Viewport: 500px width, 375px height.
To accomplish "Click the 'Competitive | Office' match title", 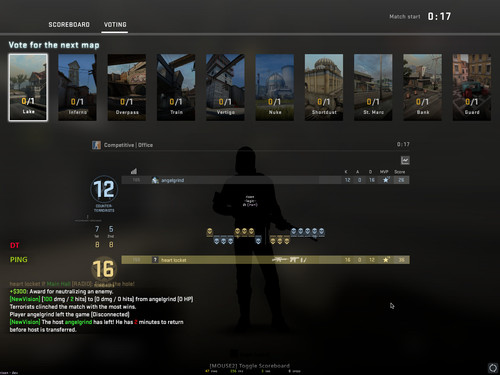I will 128,145.
